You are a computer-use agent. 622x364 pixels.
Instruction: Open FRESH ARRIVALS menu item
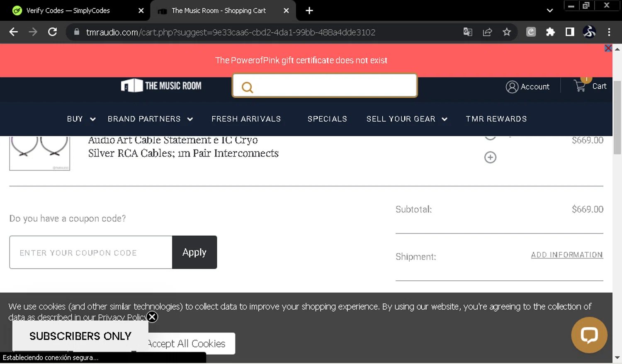click(x=246, y=119)
